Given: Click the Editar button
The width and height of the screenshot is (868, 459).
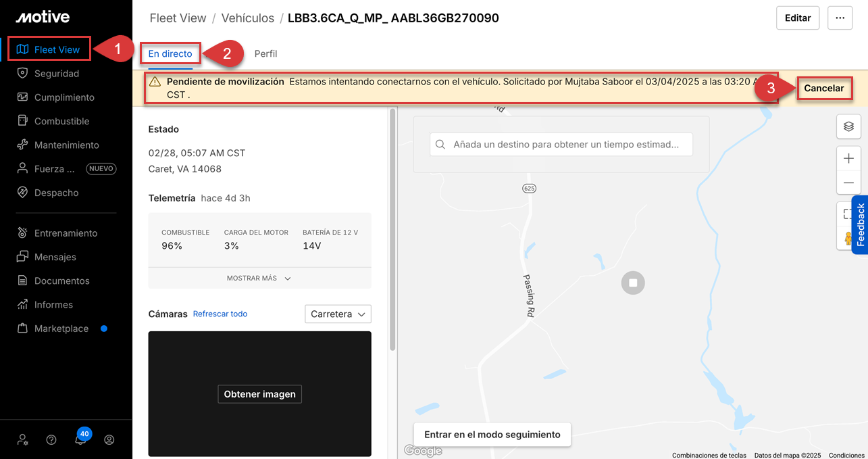Looking at the screenshot, I should point(798,18).
